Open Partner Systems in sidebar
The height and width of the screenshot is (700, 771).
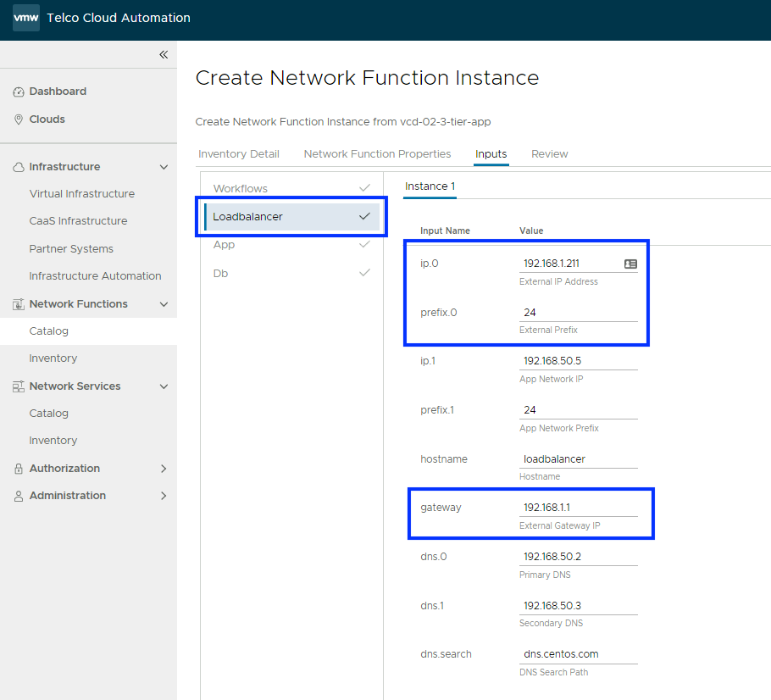point(71,249)
